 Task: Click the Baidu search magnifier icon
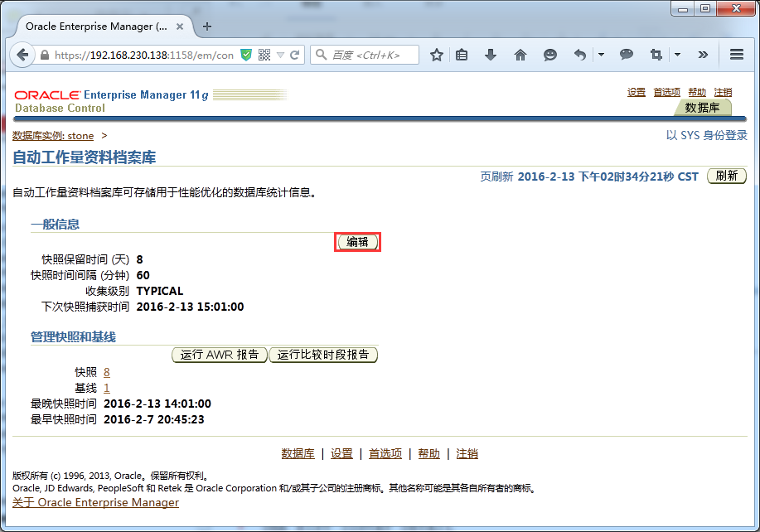321,55
